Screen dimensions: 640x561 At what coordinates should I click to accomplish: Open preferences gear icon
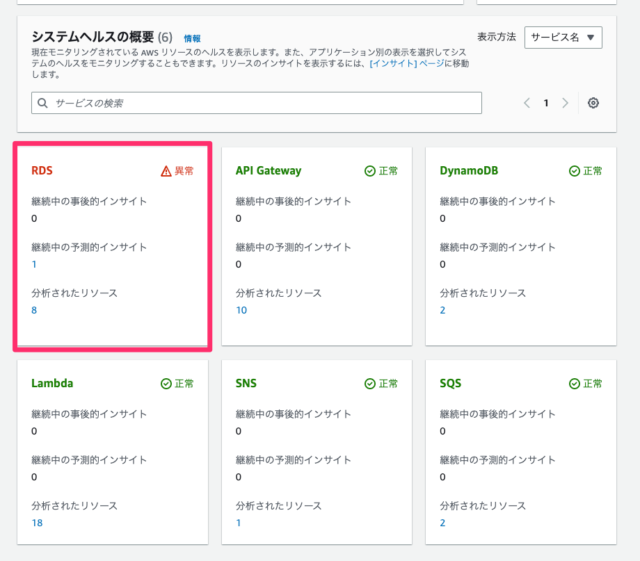(x=593, y=103)
